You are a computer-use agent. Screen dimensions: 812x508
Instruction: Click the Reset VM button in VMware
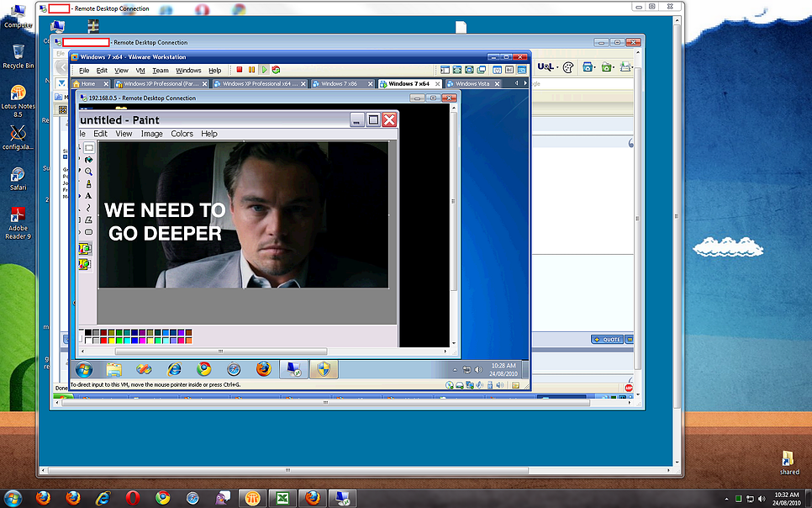click(276, 70)
